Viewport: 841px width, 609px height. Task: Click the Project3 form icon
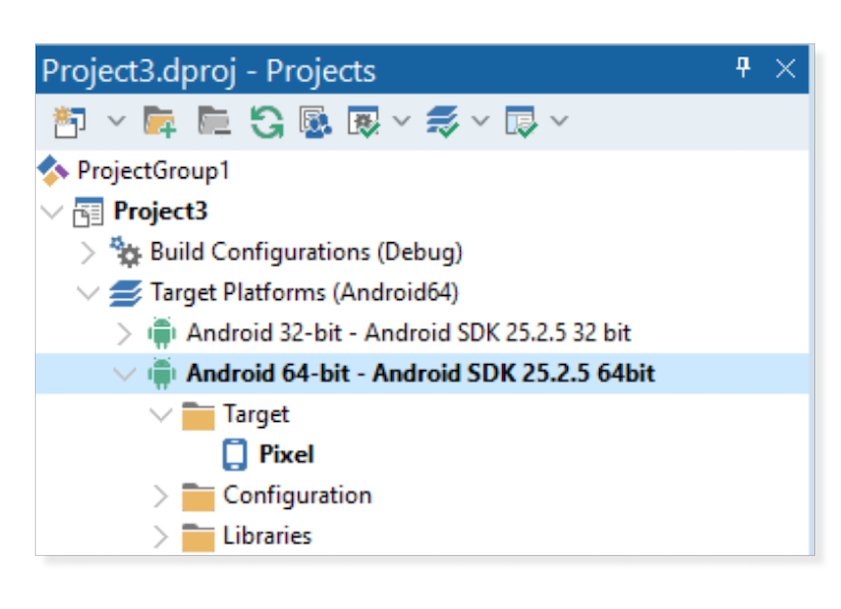(88, 212)
